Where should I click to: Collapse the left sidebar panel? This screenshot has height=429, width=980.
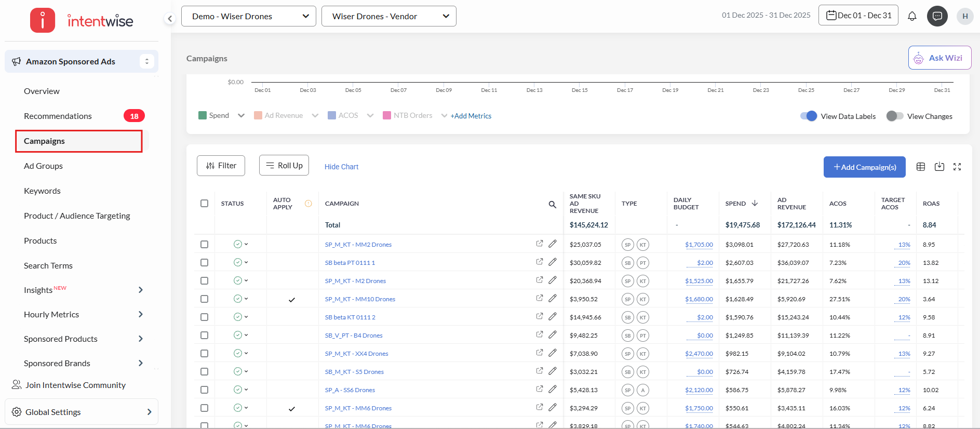(x=170, y=19)
